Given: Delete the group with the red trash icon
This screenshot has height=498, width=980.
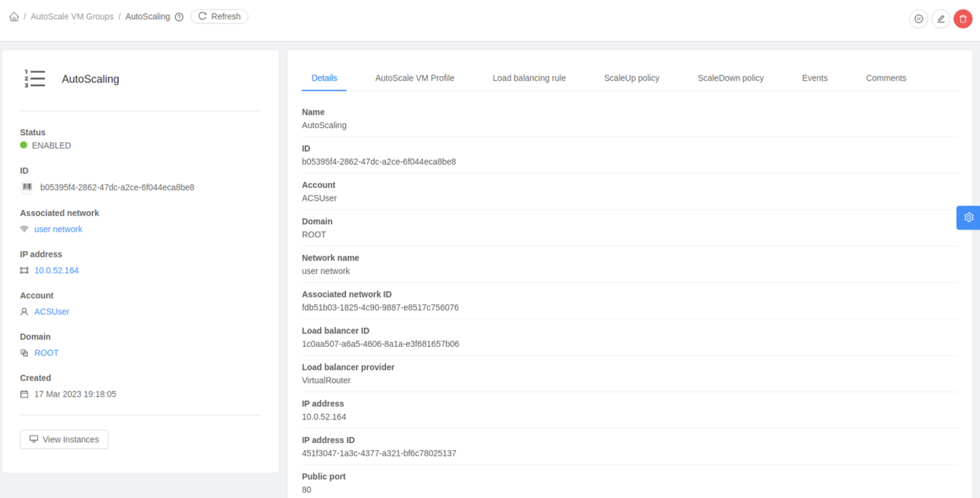Looking at the screenshot, I should pyautogui.click(x=963, y=18).
